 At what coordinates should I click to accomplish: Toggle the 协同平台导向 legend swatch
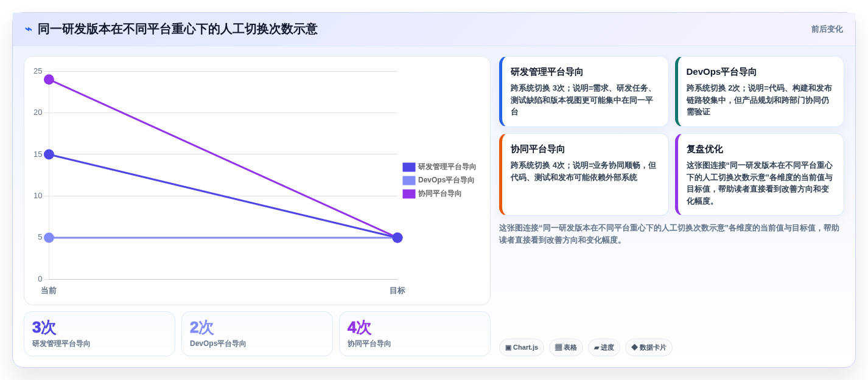pyautogui.click(x=409, y=193)
